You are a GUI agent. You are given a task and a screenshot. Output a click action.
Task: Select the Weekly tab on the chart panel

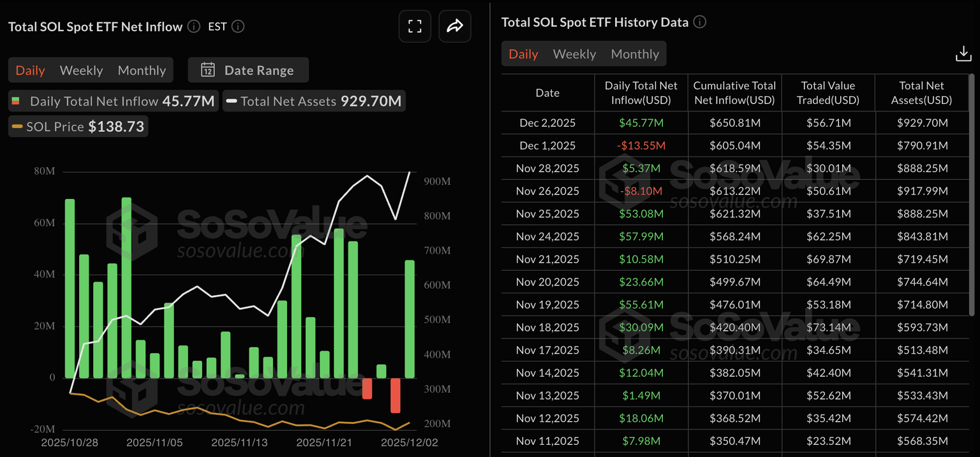(x=81, y=70)
